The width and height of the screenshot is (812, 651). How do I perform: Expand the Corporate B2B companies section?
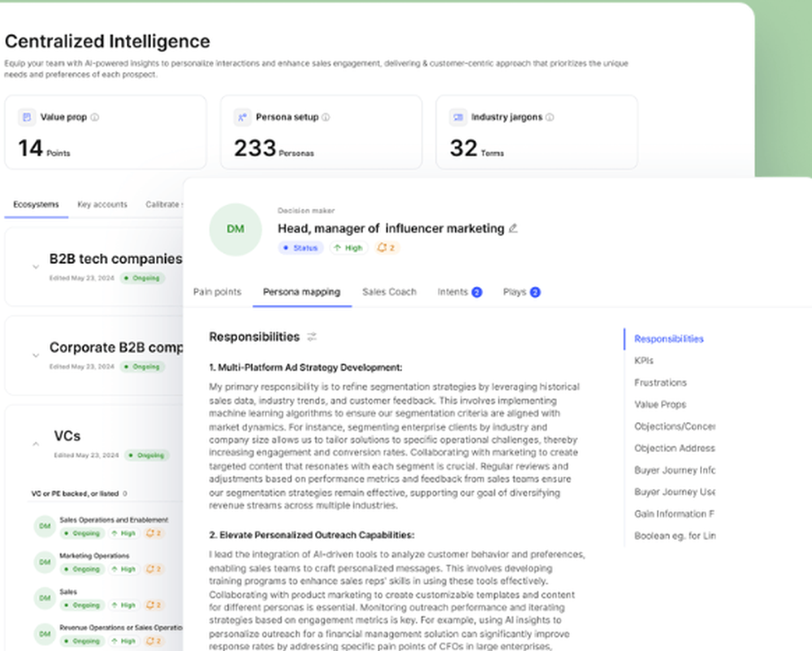35,355
